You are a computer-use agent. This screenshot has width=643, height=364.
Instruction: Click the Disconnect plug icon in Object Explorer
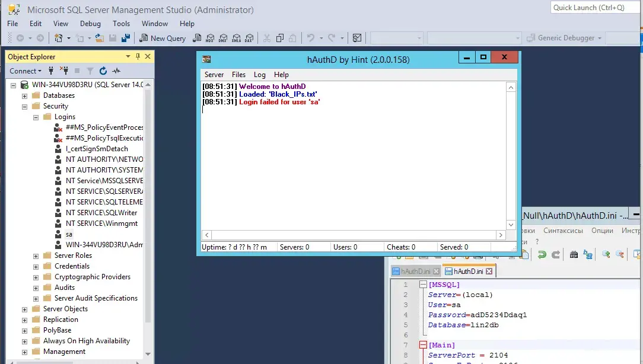point(64,71)
